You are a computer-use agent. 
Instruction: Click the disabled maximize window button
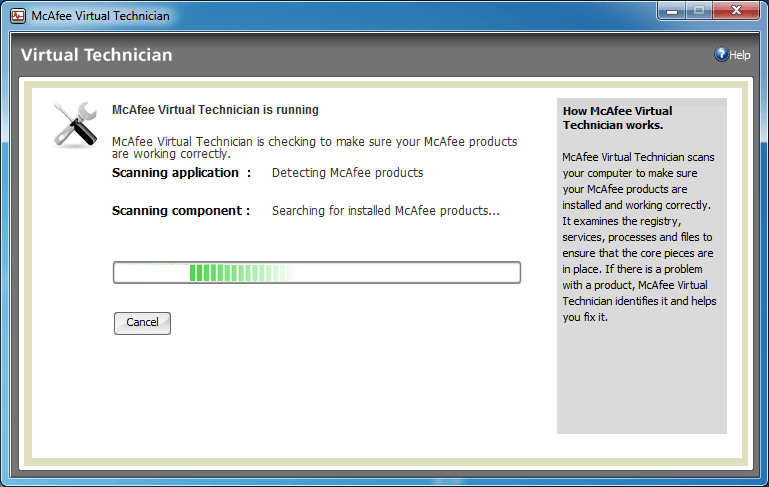[x=699, y=11]
